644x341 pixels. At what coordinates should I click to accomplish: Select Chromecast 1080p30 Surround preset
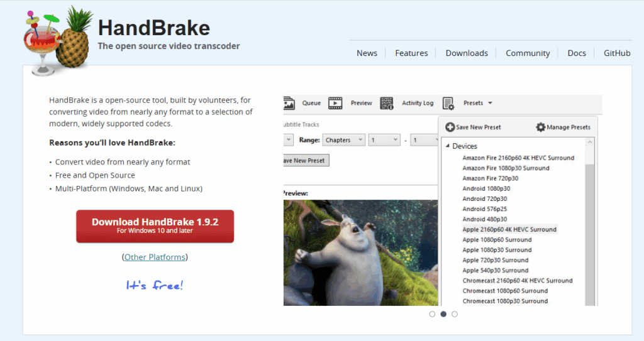(x=505, y=301)
